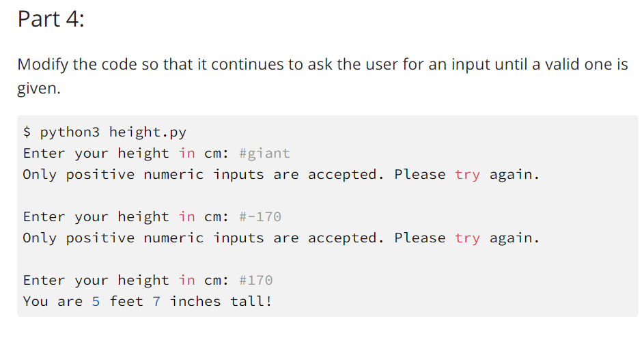
Task: Click the '$ python3 height.py' command line
Action: click(104, 132)
